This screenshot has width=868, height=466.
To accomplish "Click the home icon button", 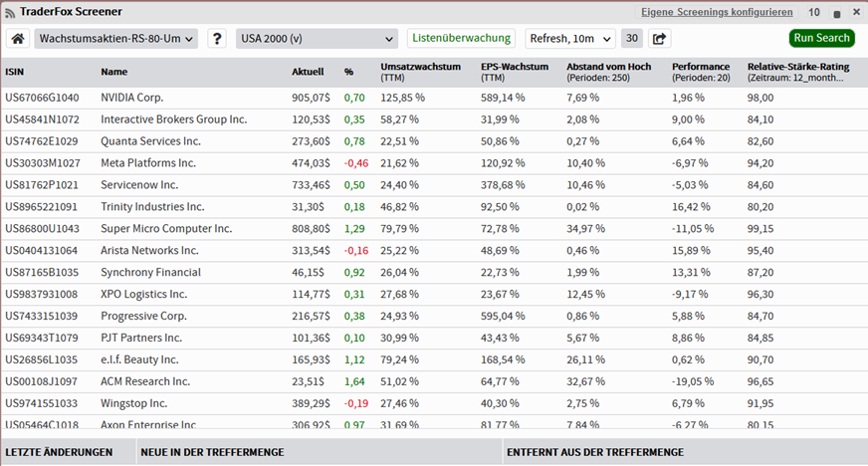I will click(x=18, y=39).
